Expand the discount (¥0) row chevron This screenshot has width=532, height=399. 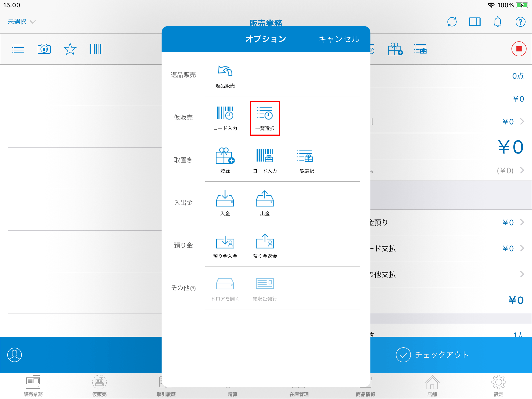(x=522, y=170)
